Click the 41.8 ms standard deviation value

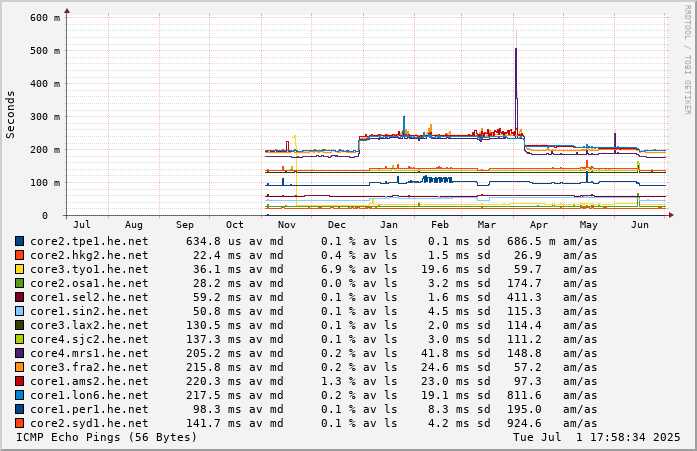point(445,353)
